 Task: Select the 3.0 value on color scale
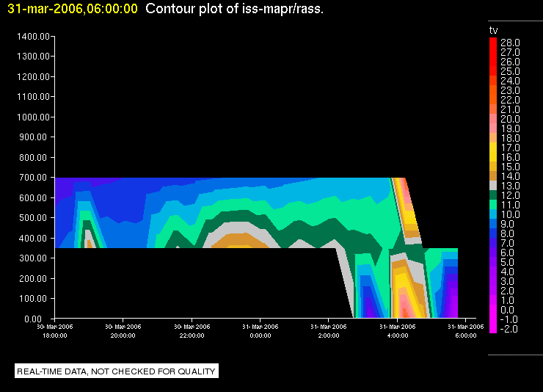pyautogui.click(x=507, y=281)
